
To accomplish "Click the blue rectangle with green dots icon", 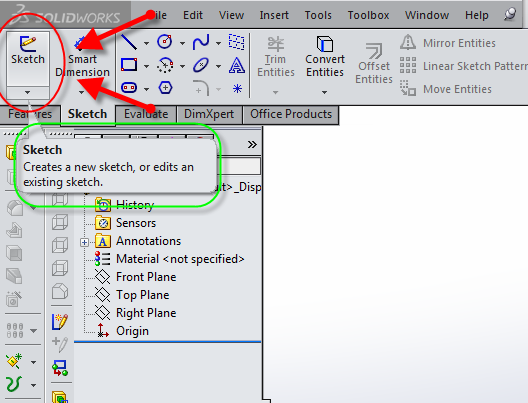I will pos(60,368).
